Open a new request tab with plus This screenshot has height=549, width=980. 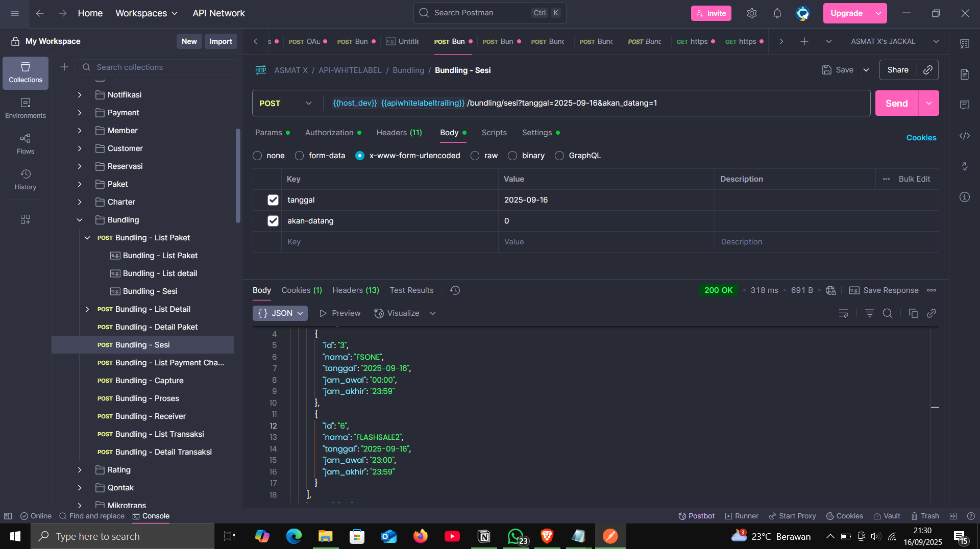tap(804, 41)
